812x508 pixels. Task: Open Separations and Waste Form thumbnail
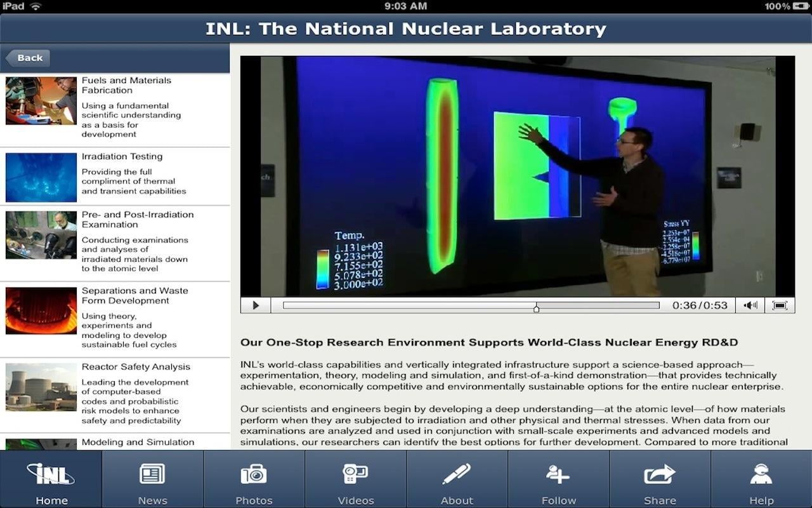pos(41,311)
